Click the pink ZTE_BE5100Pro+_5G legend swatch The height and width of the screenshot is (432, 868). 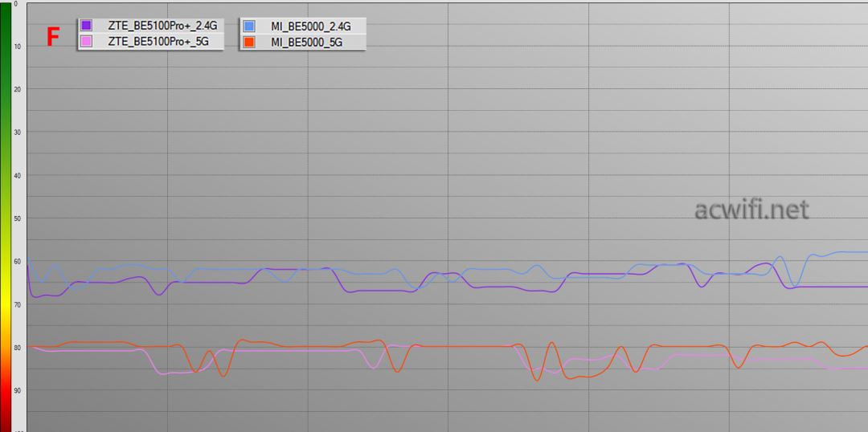[86, 42]
